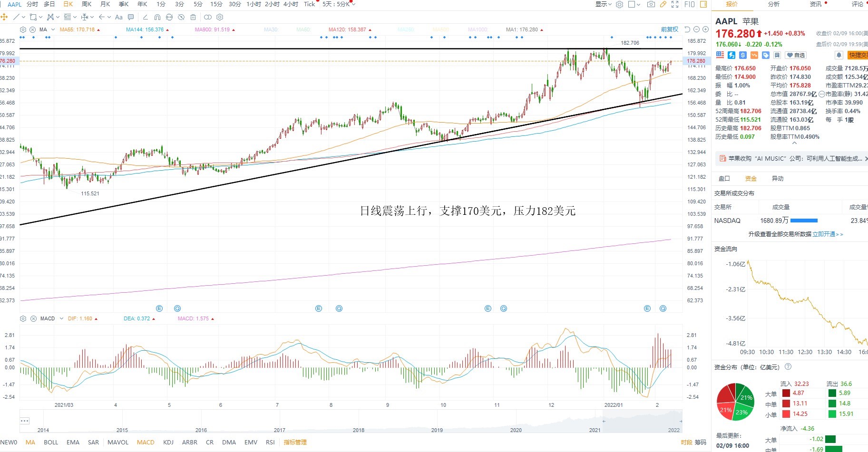
Task: Open MACD indicator settings gear
Action: [x=23, y=318]
